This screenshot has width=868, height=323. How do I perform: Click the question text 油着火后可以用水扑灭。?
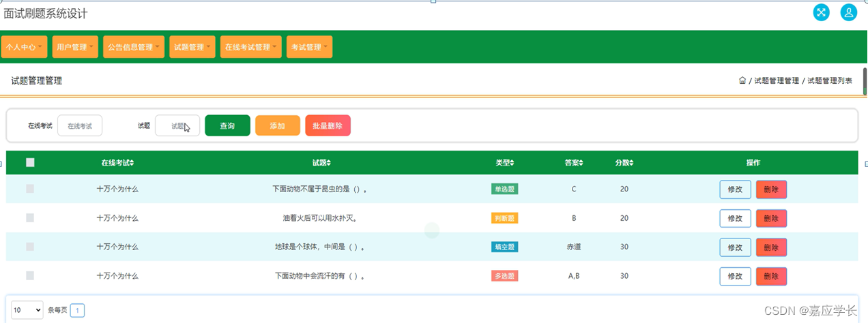pyautogui.click(x=320, y=218)
